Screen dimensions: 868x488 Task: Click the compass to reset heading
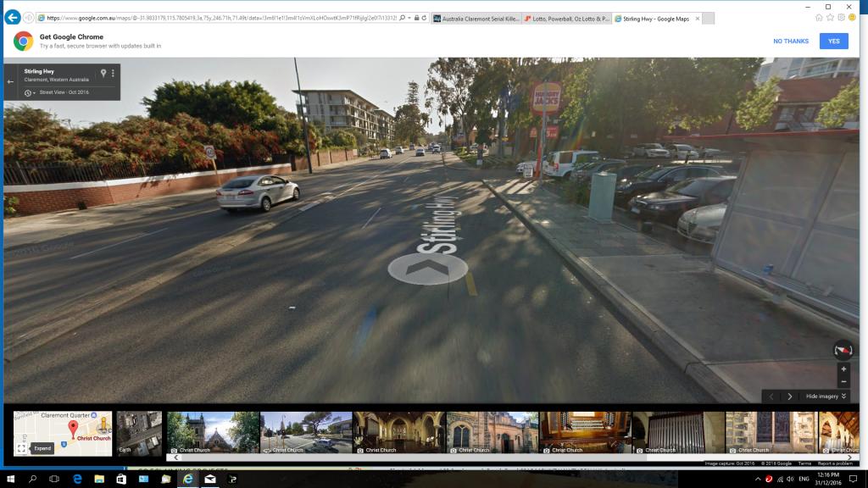(843, 349)
